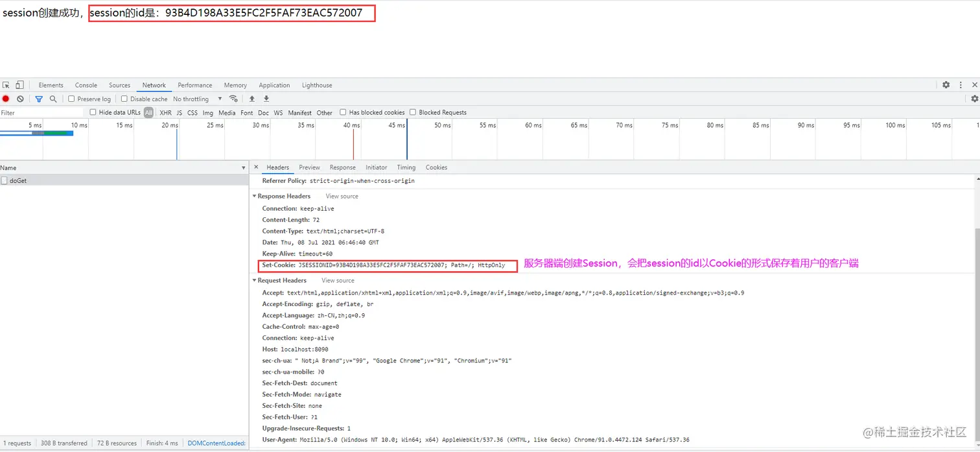This screenshot has width=980, height=452.
Task: Export HAR file download arrow icon
Action: click(266, 99)
